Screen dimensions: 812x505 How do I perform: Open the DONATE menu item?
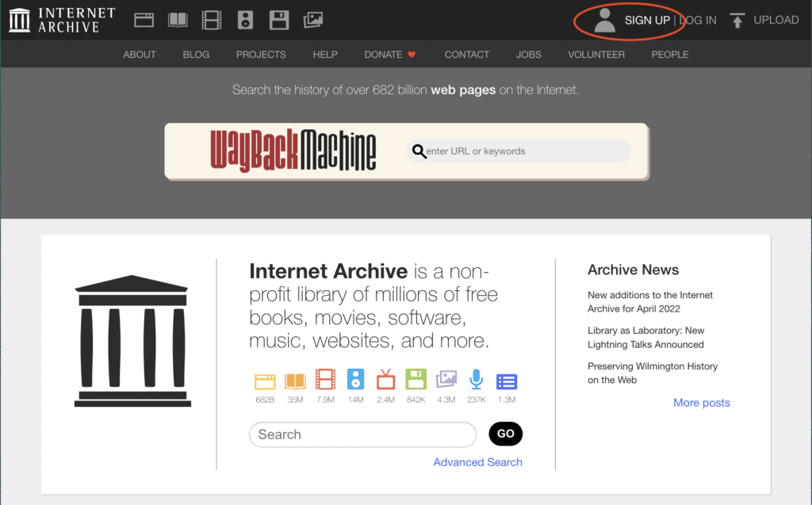[x=383, y=55]
